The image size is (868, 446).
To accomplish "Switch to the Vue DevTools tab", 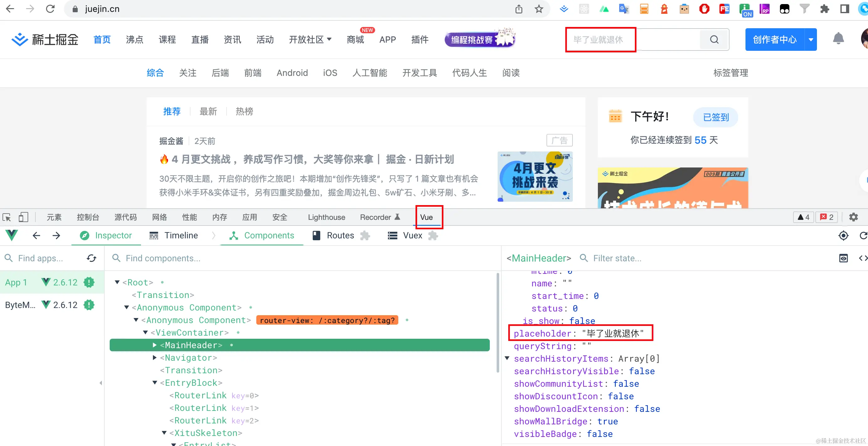I will (x=426, y=217).
